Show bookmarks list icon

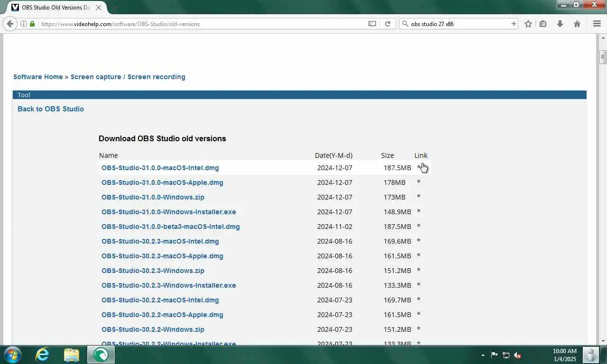(x=543, y=24)
